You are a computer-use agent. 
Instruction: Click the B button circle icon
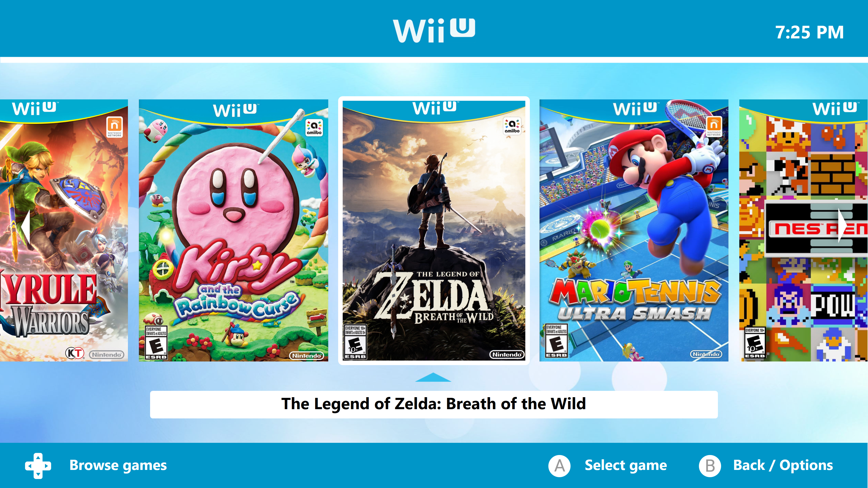pos(710,466)
